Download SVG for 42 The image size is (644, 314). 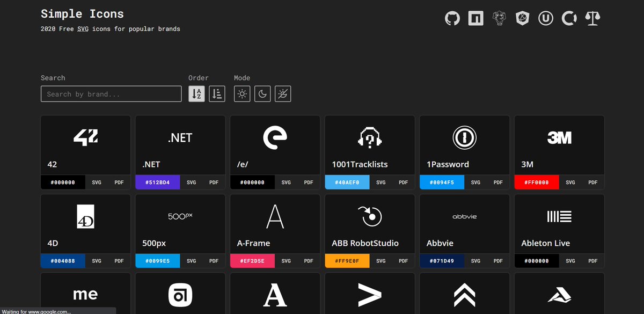tap(97, 182)
